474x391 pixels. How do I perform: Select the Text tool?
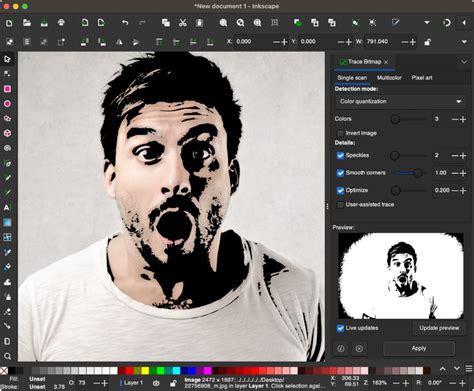pos(7,208)
